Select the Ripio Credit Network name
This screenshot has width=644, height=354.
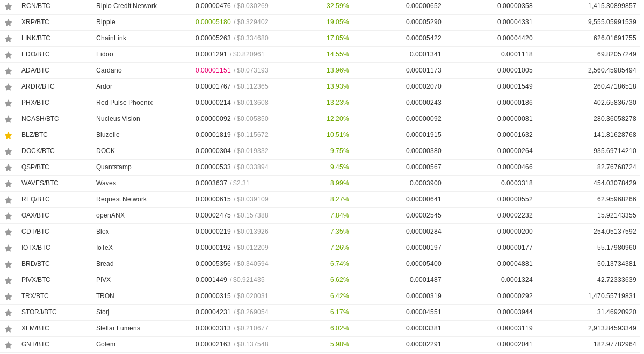pyautogui.click(x=127, y=6)
